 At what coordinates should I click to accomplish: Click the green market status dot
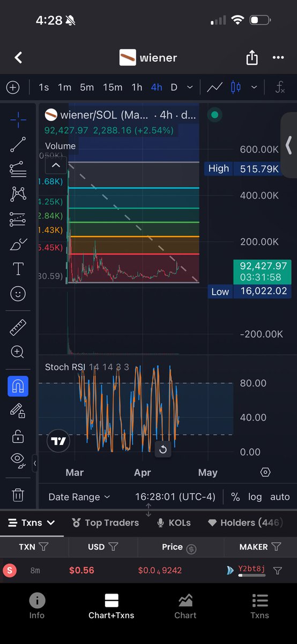tap(214, 114)
